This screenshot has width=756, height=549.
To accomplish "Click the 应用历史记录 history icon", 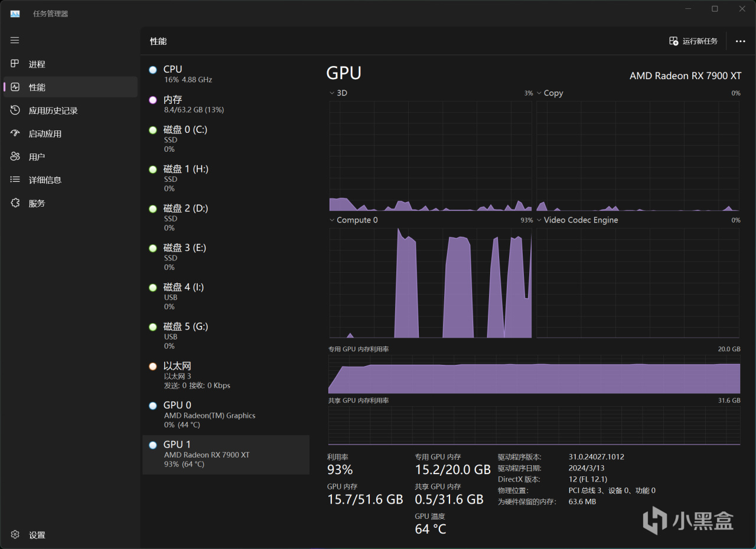I will (15, 110).
